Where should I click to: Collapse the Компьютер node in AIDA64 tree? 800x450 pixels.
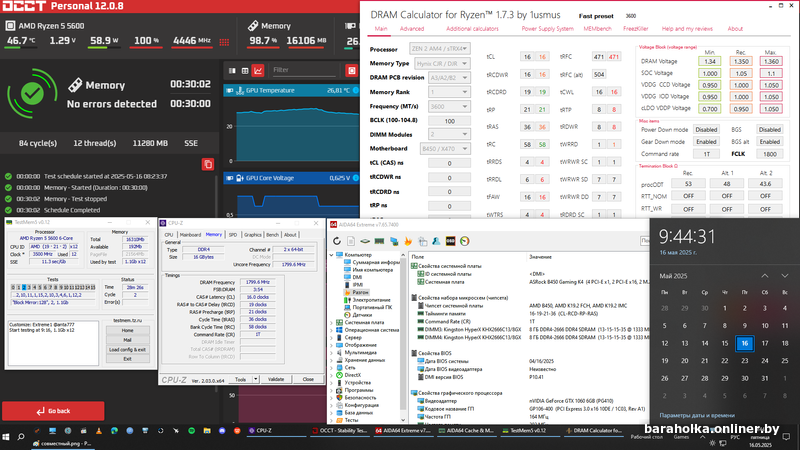pyautogui.click(x=332, y=255)
